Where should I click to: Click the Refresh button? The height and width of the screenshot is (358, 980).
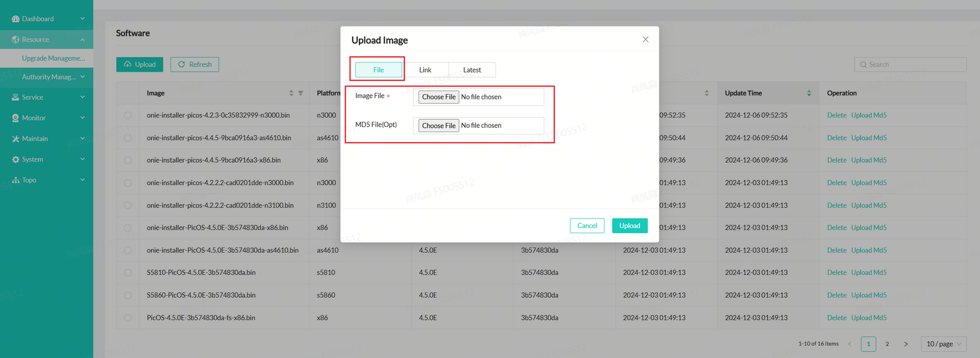[194, 64]
